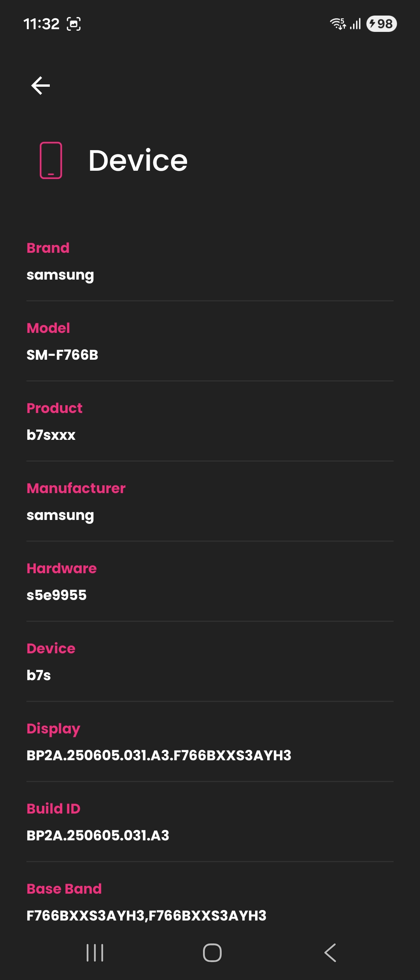Tap the Build ID value BP2A.250605.031.A3
The image size is (420, 980).
tap(98, 836)
